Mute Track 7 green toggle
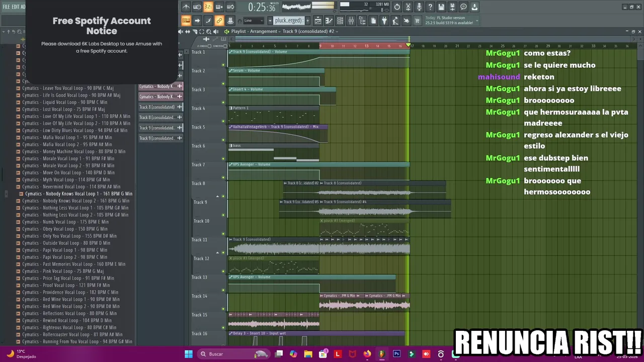644x362 pixels. pyautogui.click(x=223, y=177)
